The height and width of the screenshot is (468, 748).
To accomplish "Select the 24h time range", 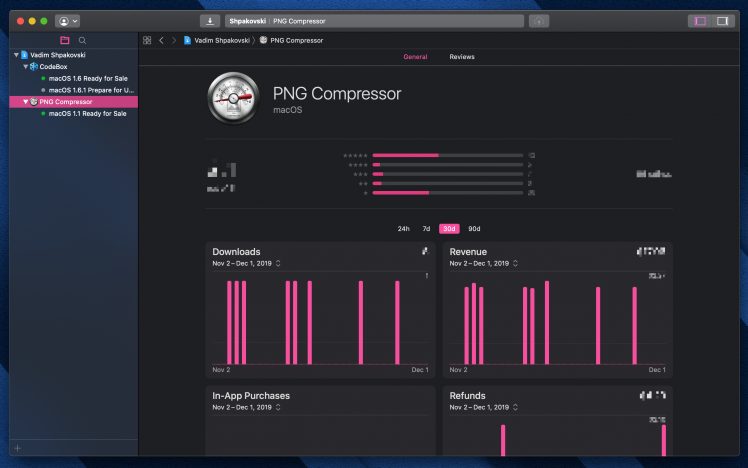I will [x=403, y=229].
